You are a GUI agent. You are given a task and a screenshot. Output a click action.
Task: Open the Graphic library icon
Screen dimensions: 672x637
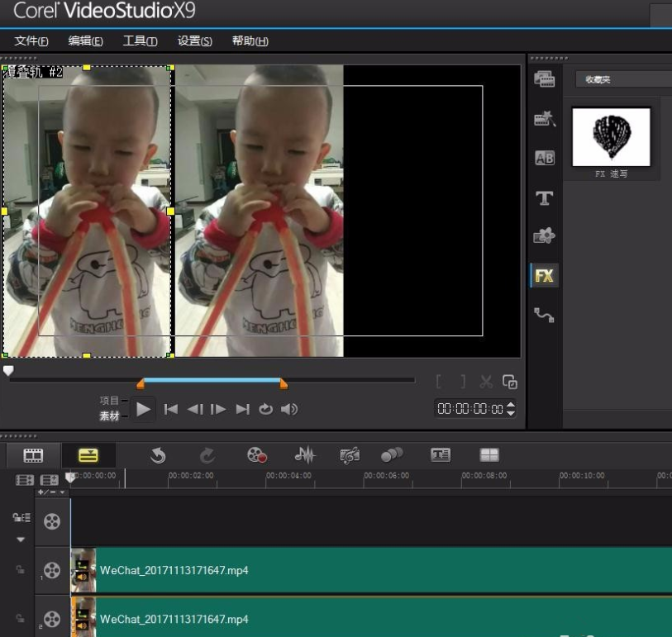544,236
